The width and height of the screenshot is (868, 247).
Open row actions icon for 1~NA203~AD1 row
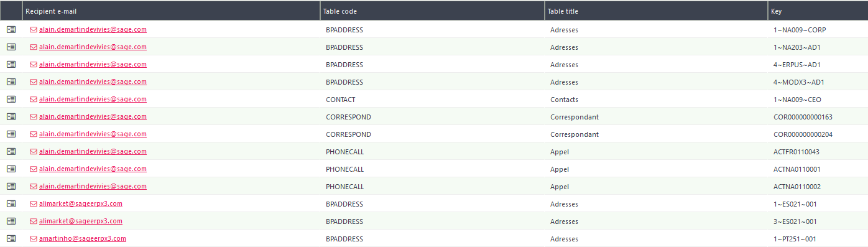coord(11,47)
